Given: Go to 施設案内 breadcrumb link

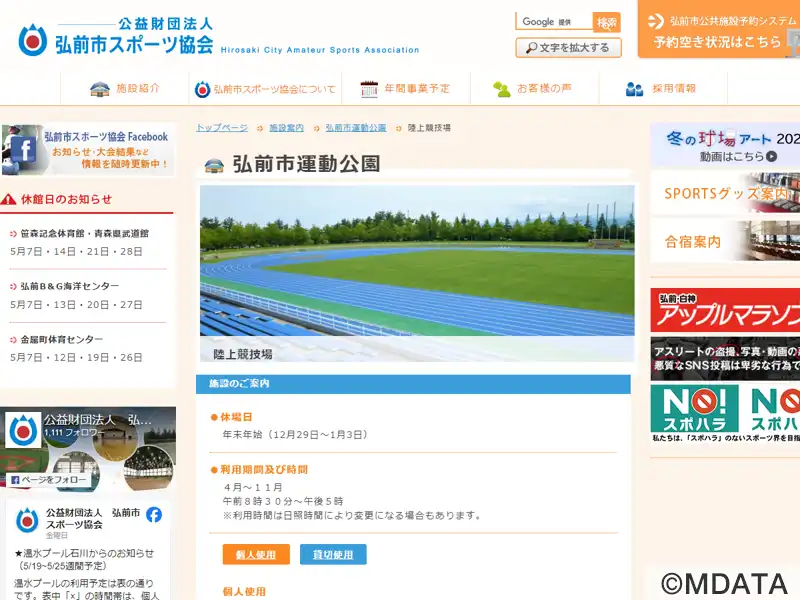Looking at the screenshot, I should point(286,128).
